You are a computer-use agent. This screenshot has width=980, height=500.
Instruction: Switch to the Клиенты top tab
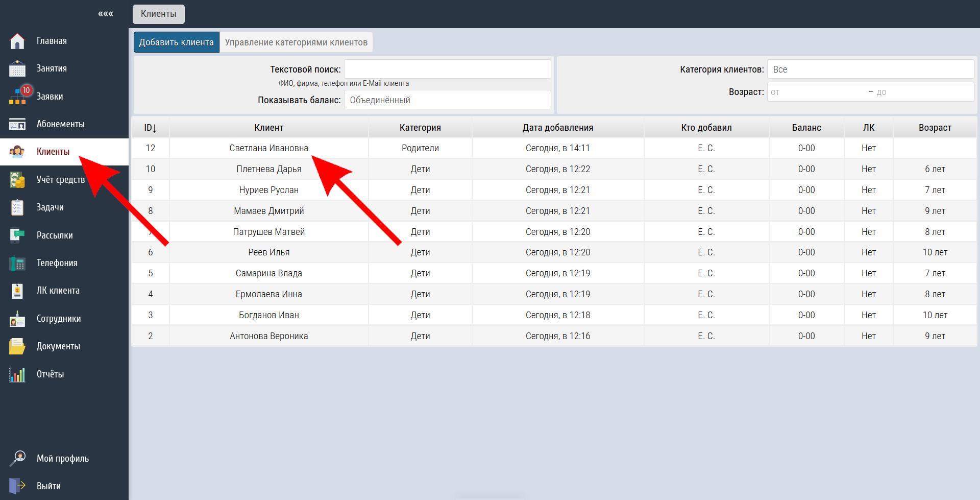[159, 14]
